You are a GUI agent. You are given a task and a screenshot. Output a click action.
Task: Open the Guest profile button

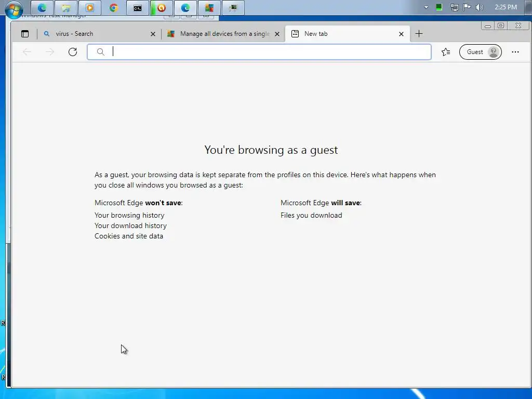pyautogui.click(x=481, y=52)
